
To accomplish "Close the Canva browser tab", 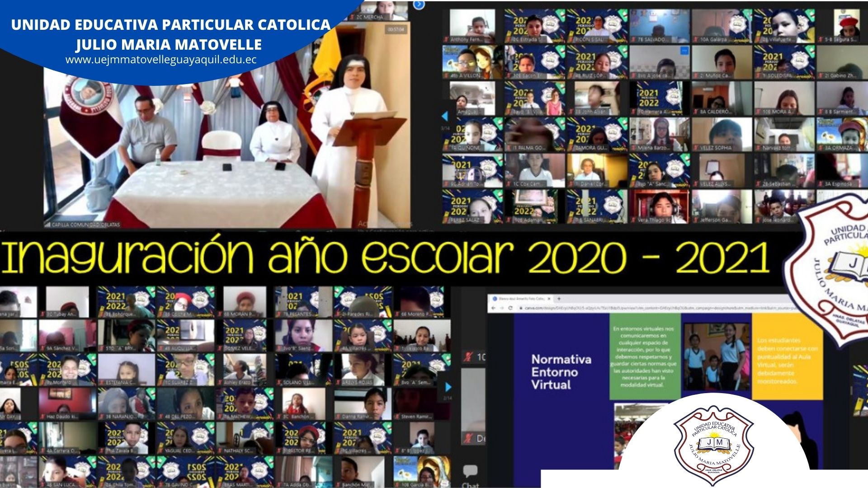I will (x=549, y=299).
